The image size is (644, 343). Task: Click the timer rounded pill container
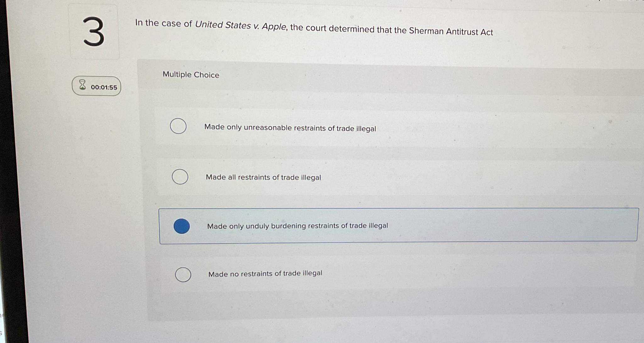(x=96, y=86)
